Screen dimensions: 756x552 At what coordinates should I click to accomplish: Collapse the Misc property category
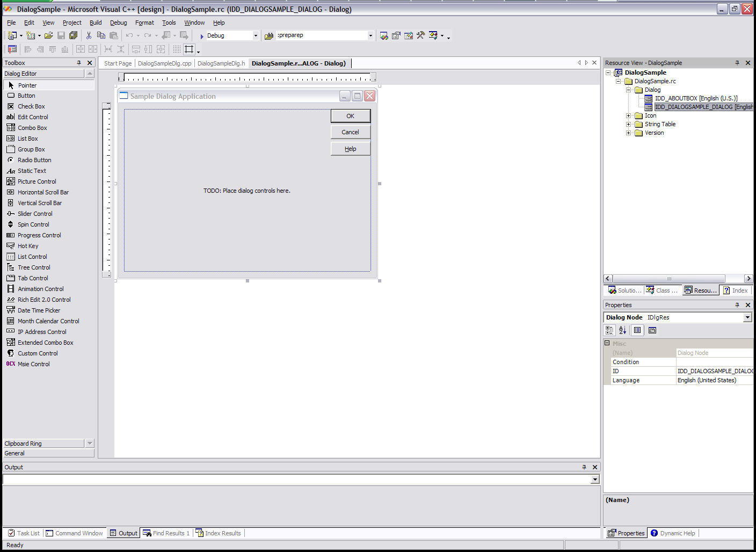tap(607, 343)
